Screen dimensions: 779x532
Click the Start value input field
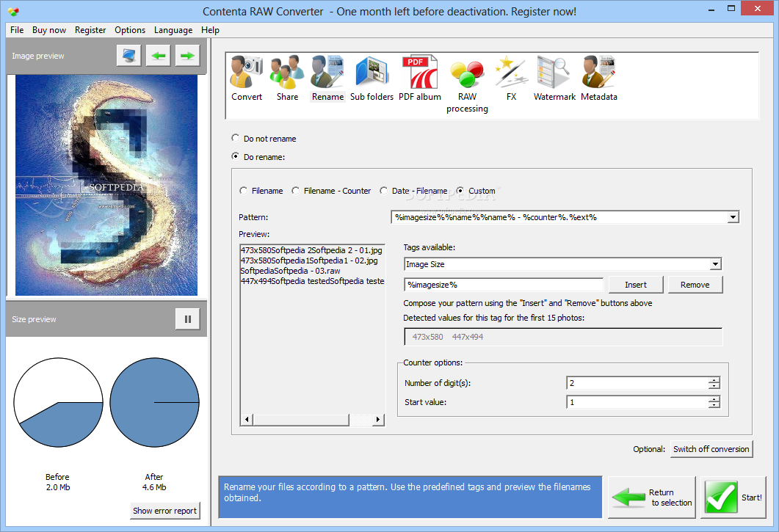click(x=638, y=402)
